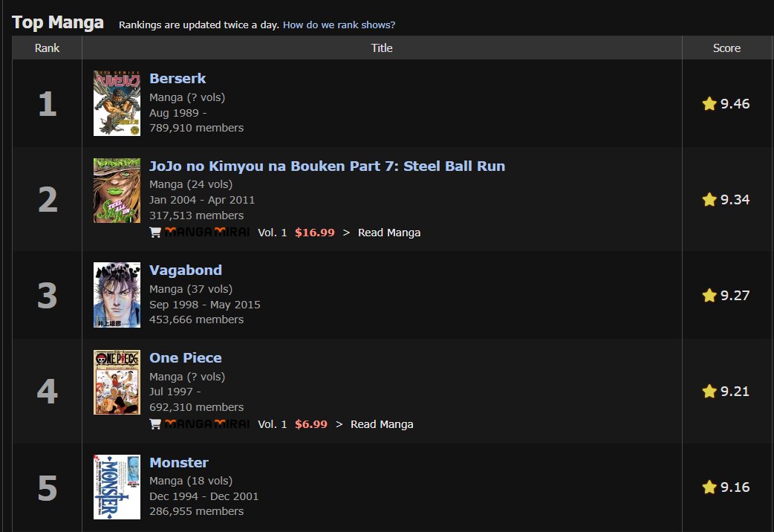
Task: Click the score value 9.34
Action: coord(735,200)
